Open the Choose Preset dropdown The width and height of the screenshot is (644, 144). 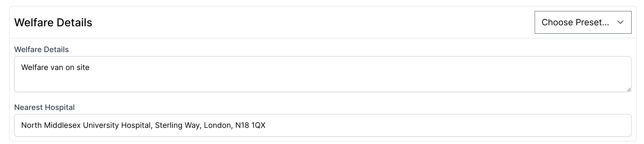point(583,22)
